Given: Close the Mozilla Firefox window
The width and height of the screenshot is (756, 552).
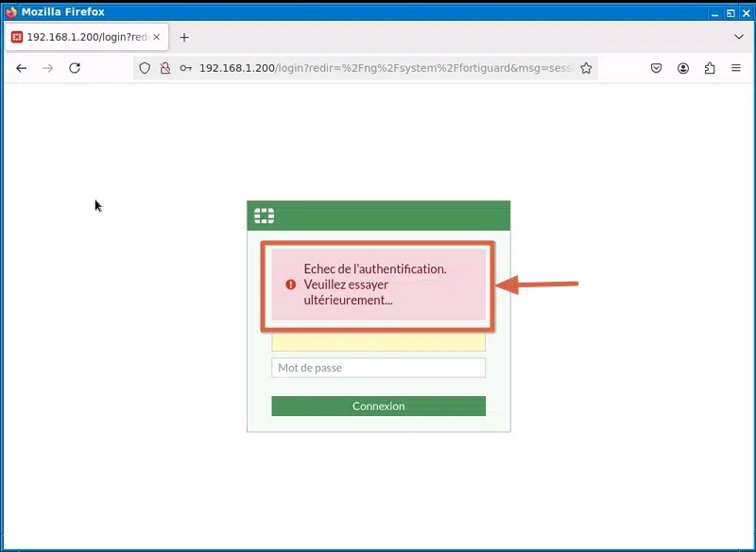Looking at the screenshot, I should (x=747, y=13).
